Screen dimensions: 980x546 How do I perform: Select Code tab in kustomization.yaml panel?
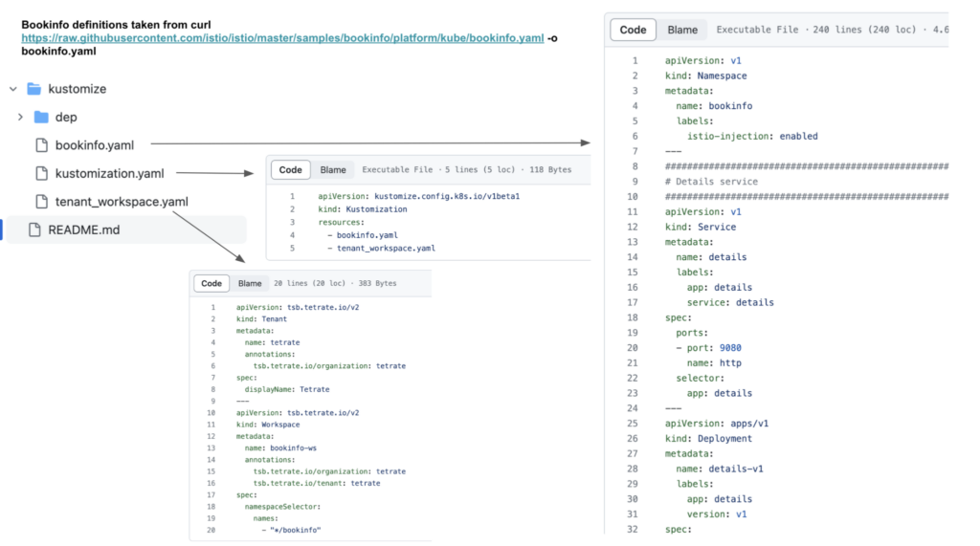tap(290, 170)
